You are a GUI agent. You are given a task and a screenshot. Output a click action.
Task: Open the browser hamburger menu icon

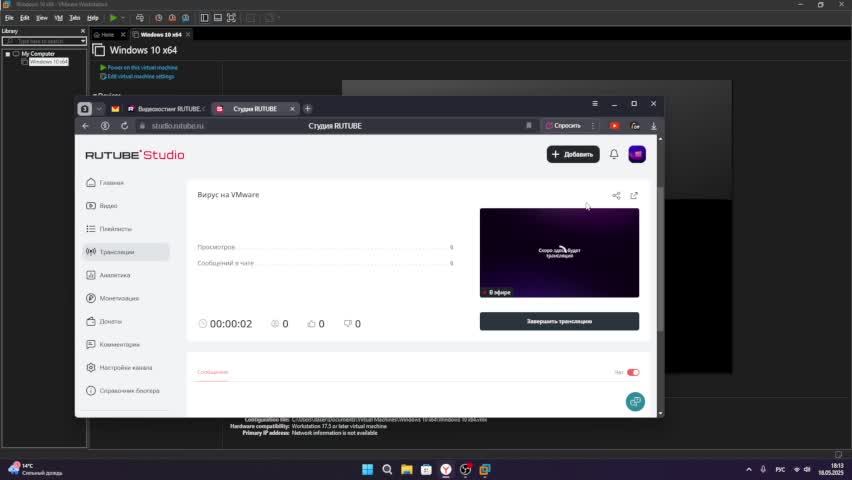pos(595,103)
